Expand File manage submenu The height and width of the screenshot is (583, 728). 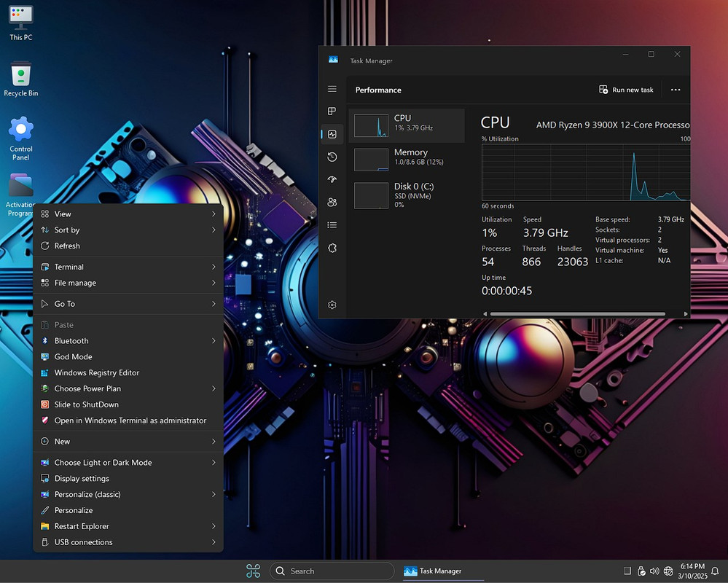click(128, 283)
